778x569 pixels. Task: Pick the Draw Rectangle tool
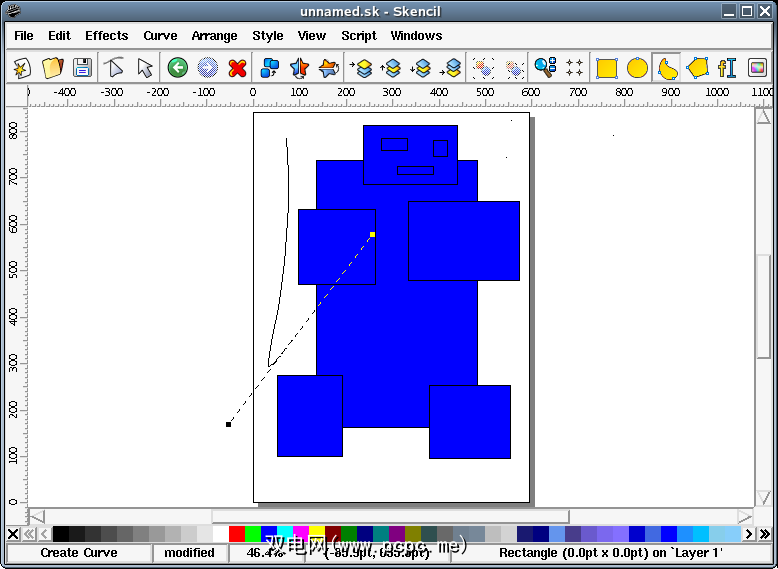606,68
